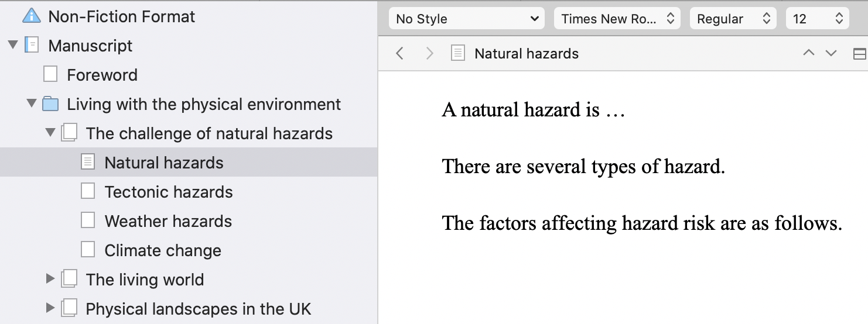Click the stacked pages icon for The living world
868x324 pixels.
(x=69, y=280)
